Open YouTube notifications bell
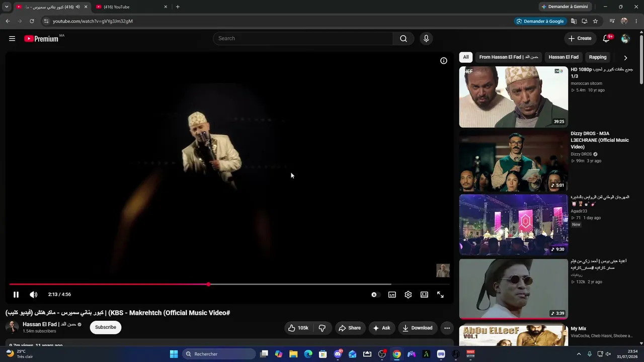The image size is (644, 362). tap(606, 39)
